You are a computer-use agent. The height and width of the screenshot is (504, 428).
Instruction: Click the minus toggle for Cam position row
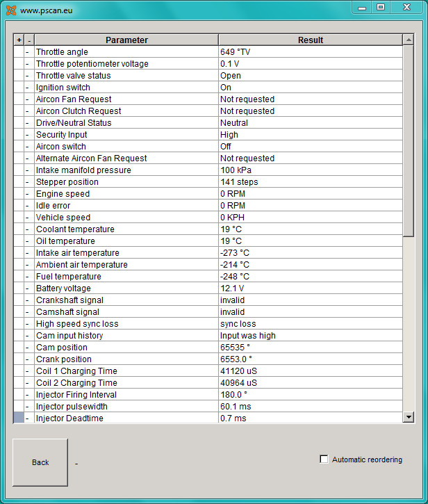point(29,347)
